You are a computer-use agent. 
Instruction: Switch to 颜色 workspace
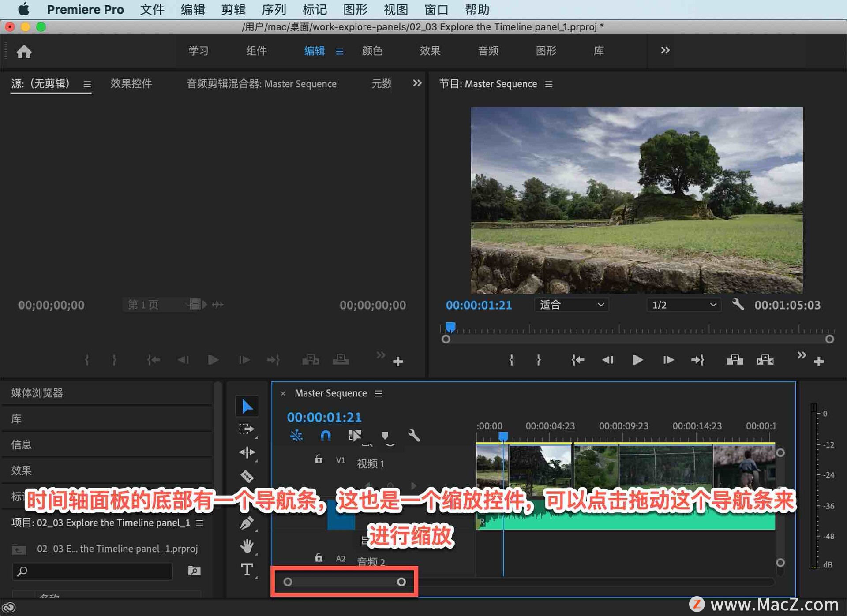point(372,51)
